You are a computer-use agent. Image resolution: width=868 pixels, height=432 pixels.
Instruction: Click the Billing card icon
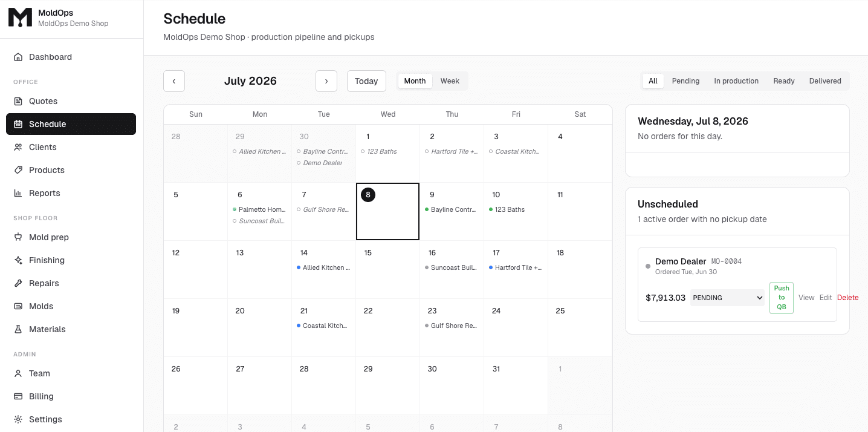(x=18, y=396)
